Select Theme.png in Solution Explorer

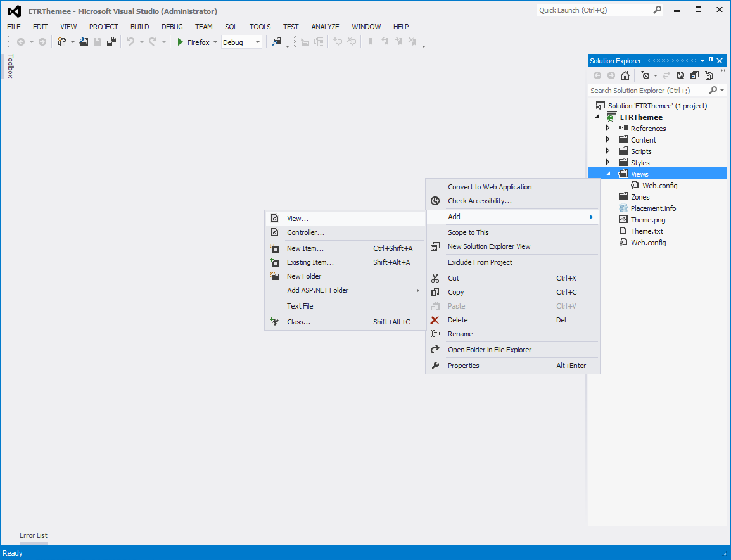tap(648, 220)
